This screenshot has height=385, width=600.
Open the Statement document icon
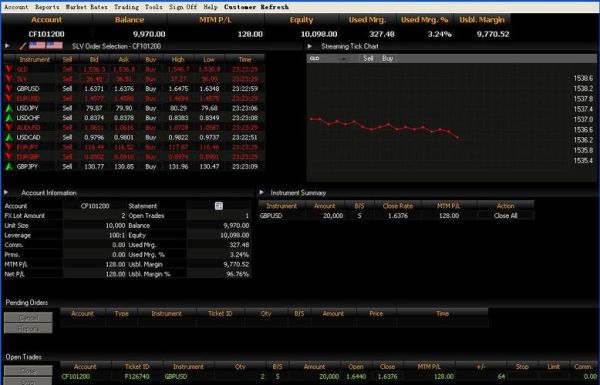point(218,206)
